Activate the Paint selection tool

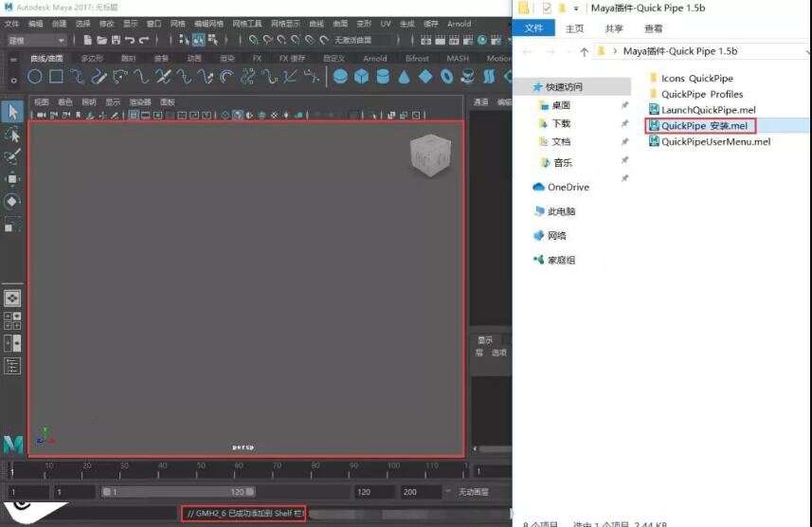[x=12, y=156]
